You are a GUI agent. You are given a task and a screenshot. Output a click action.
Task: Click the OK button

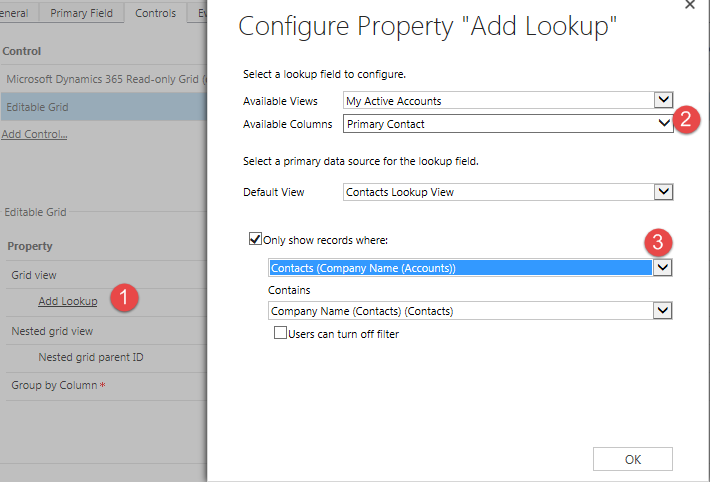(x=632, y=459)
